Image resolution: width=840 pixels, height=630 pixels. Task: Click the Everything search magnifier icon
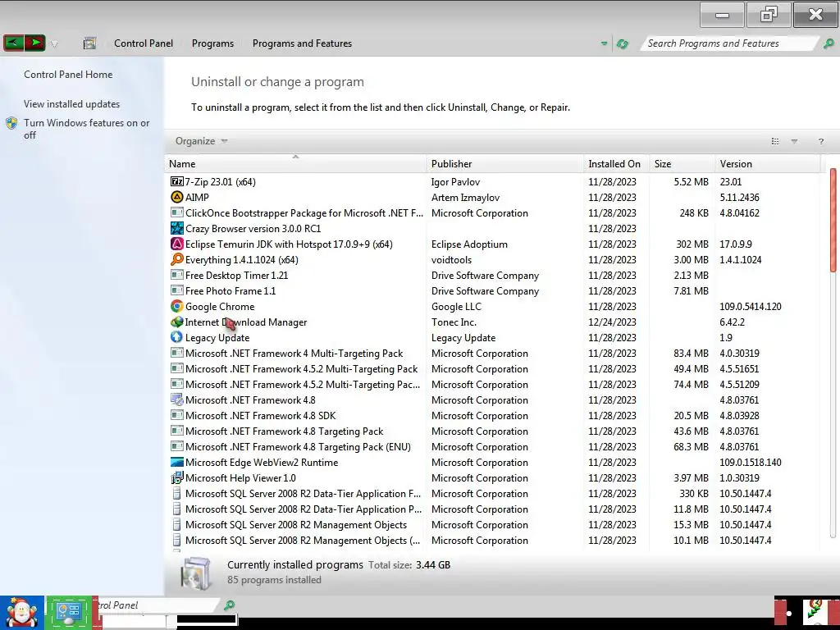(x=177, y=259)
